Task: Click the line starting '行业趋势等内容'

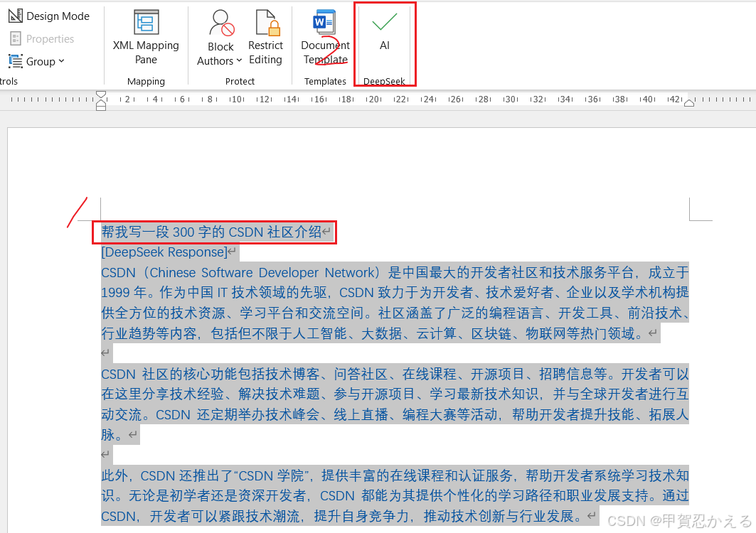Action: (373, 333)
